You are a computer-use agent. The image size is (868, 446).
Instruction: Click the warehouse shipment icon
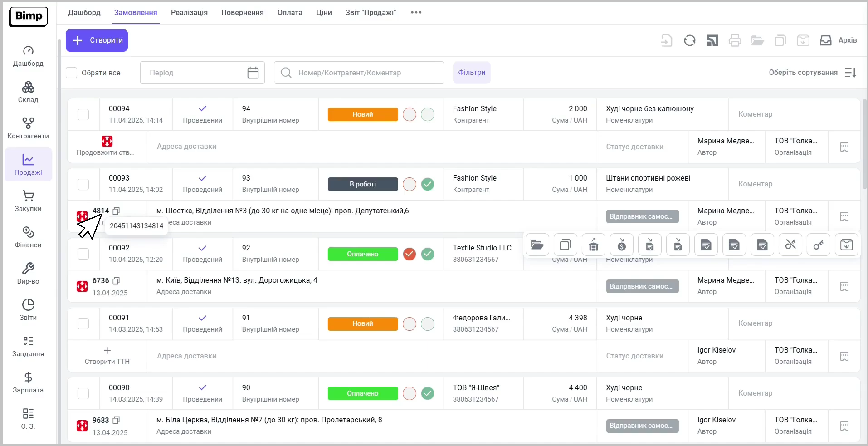click(x=594, y=245)
